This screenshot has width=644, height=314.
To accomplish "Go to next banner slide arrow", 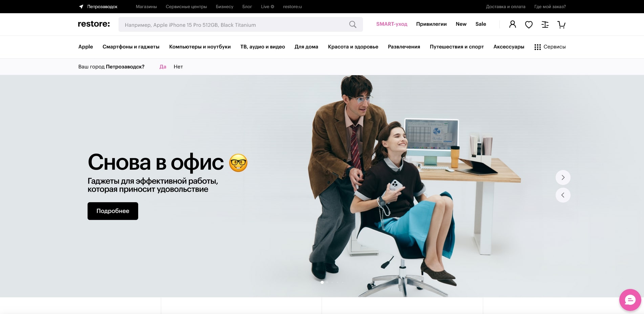I will point(563,177).
